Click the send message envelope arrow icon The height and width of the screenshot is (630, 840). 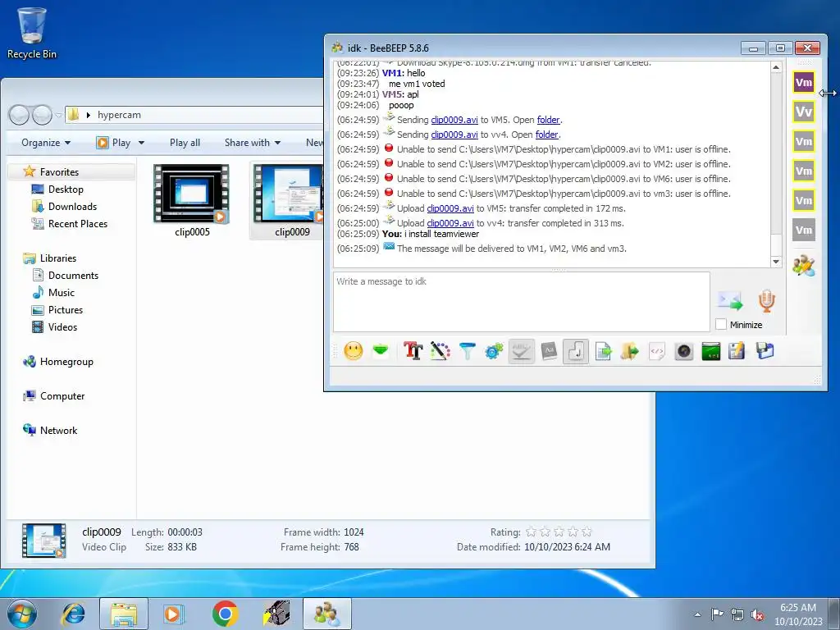[730, 300]
